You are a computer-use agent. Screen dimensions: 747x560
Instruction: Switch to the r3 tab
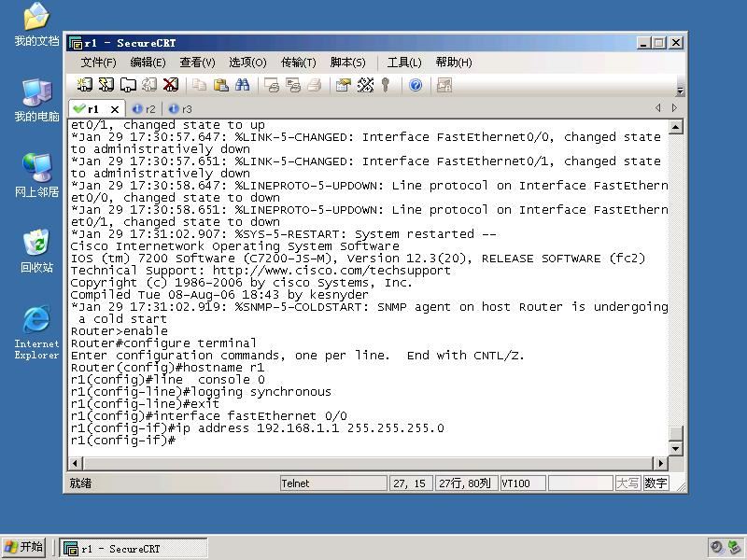(x=180, y=109)
